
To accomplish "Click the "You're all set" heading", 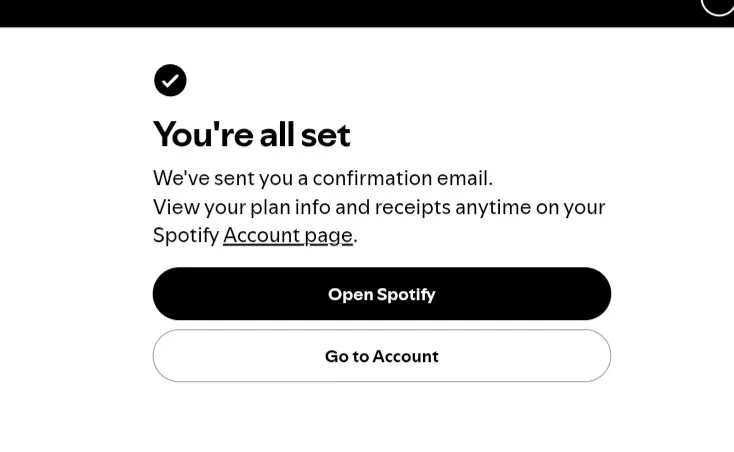I will tap(251, 135).
